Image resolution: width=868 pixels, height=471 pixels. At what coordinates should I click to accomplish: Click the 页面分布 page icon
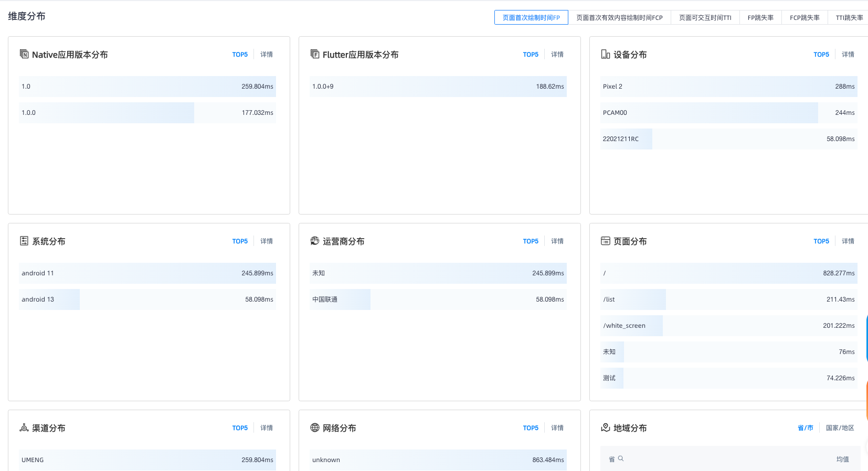click(x=606, y=241)
